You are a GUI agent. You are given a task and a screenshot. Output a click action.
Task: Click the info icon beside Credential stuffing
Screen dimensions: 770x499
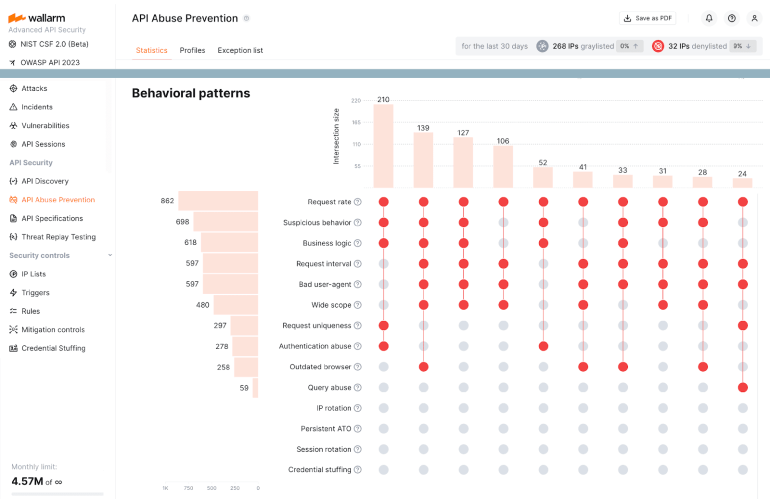358,470
